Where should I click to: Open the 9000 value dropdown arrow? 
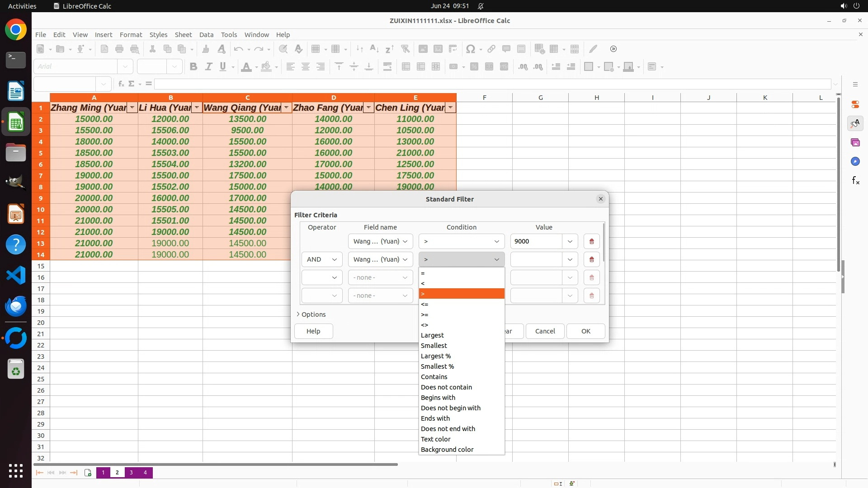coord(570,241)
